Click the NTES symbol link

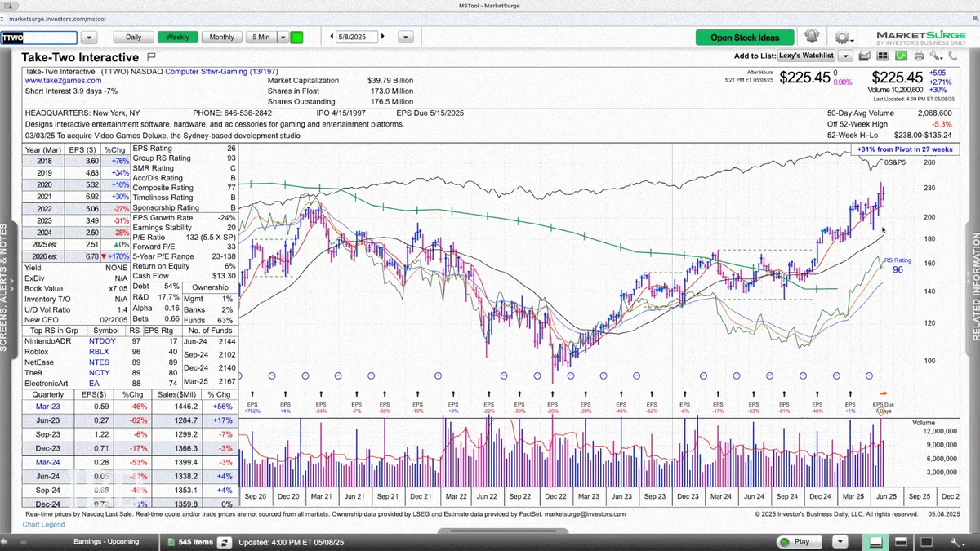tap(100, 362)
